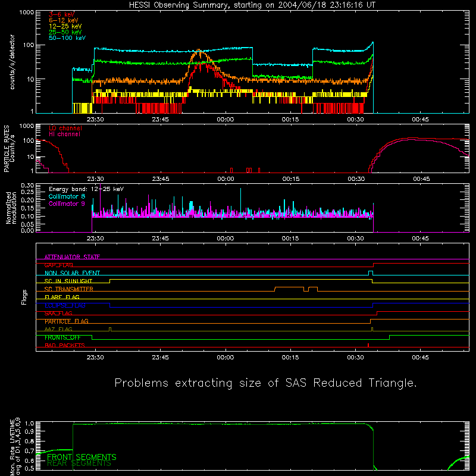Click the BAD_PACKETS flag label

[x=65, y=345]
